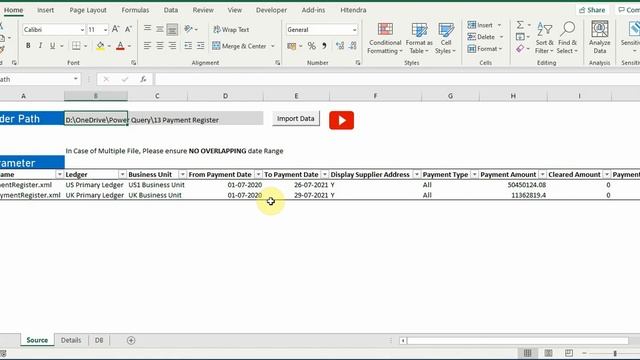Click the red YouTube play icon
The height and width of the screenshot is (360, 640).
point(342,120)
